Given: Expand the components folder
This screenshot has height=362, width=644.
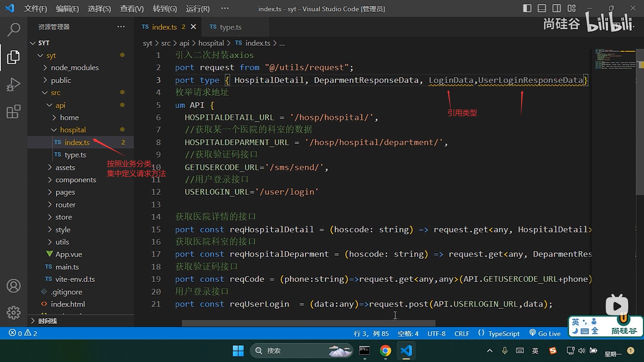Looking at the screenshot, I should tap(75, 180).
